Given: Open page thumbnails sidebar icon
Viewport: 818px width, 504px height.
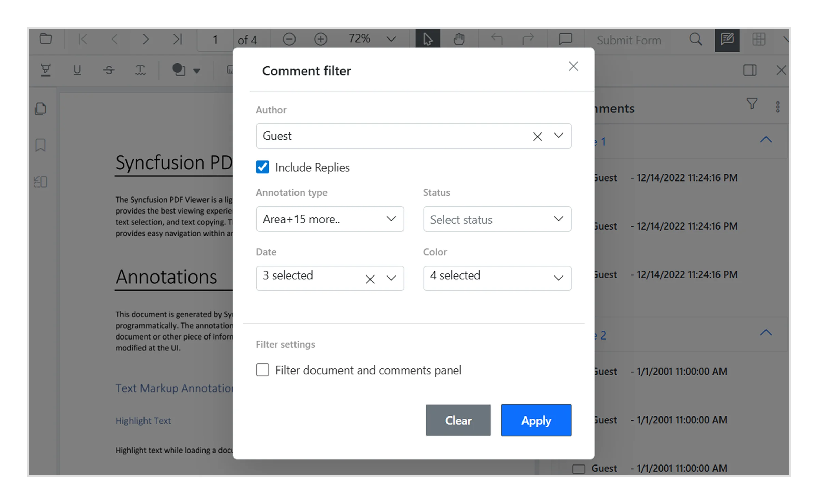Looking at the screenshot, I should [41, 109].
